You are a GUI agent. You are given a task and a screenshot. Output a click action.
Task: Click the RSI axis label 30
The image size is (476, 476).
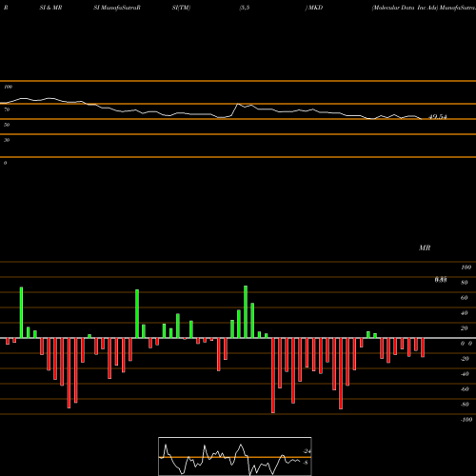tap(7, 140)
